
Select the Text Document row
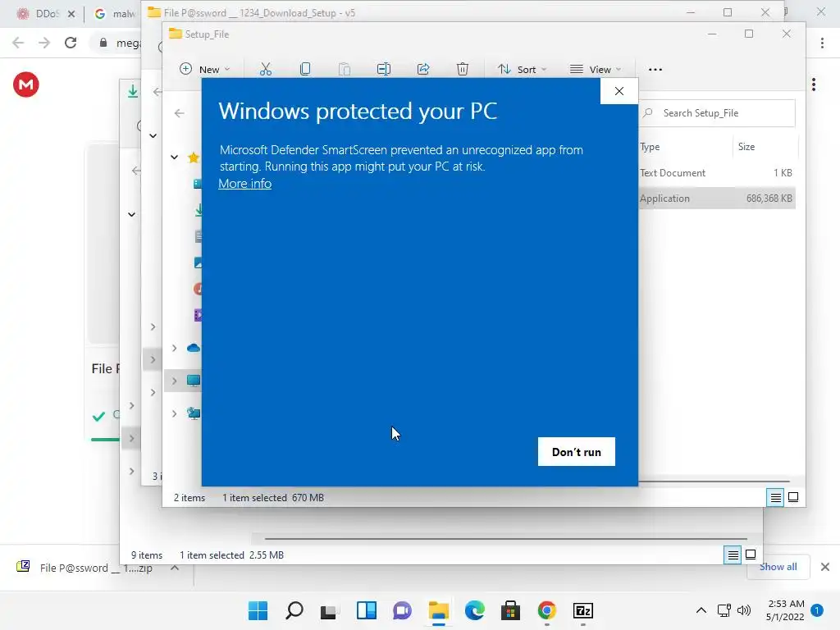click(717, 173)
